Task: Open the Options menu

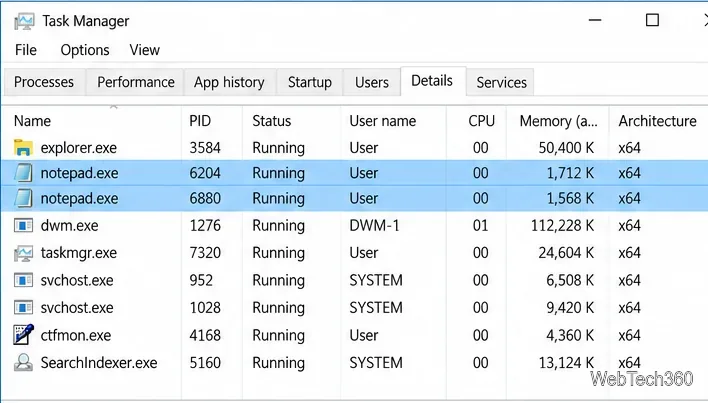Action: 85,50
